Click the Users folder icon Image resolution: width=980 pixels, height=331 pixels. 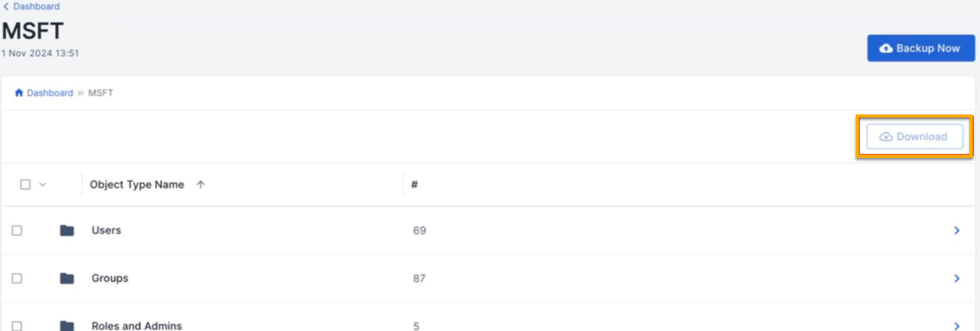point(67,230)
